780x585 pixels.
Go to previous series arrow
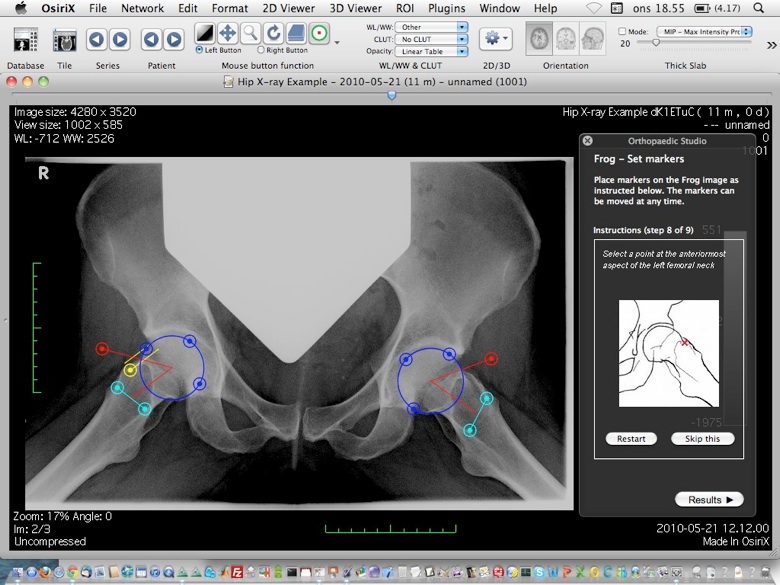click(97, 39)
